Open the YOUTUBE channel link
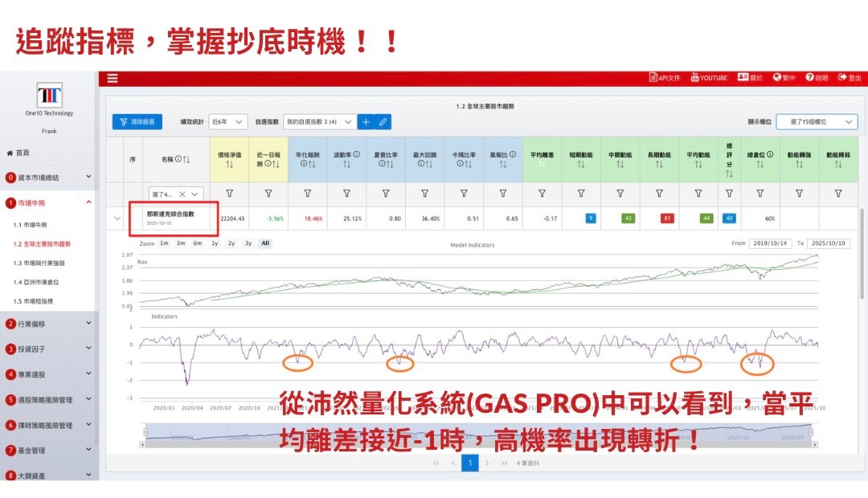The width and height of the screenshot is (868, 498). [709, 77]
